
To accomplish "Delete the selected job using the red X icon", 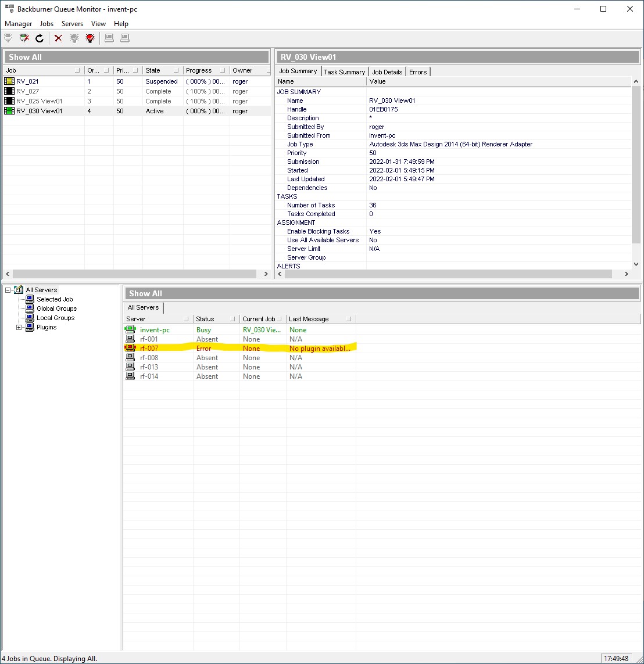I will click(58, 38).
